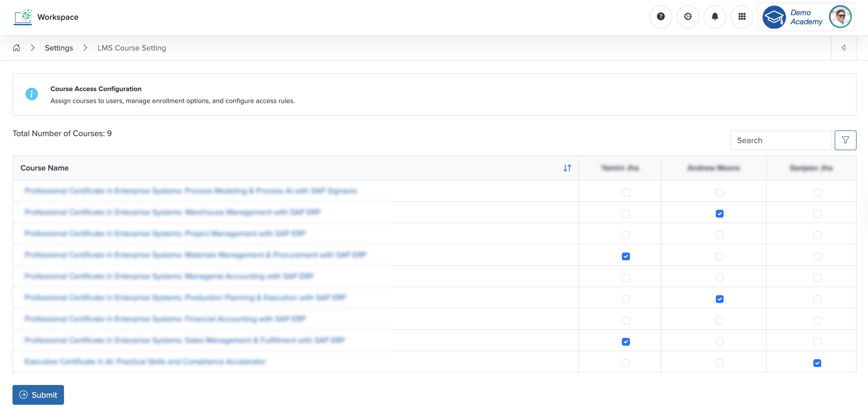Go home using the breadcrumb house icon
Viewport: 868px width, 417px height.
pos(16,48)
